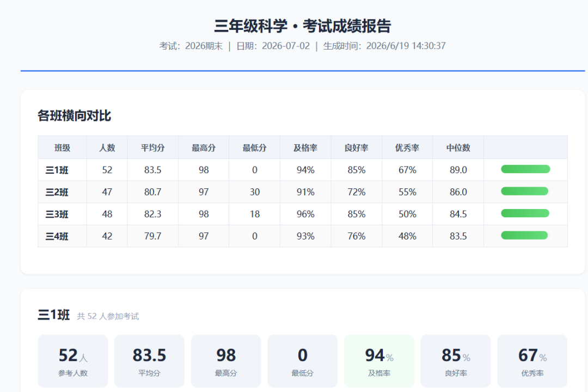588x392 pixels.
Task: Click the 各班横向对比 section heading
Action: pos(74,115)
